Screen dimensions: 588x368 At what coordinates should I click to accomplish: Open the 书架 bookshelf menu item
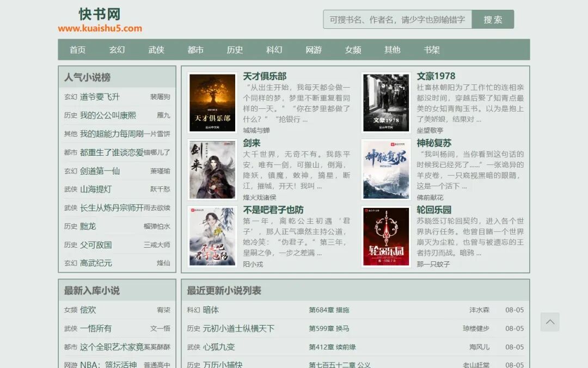(432, 50)
